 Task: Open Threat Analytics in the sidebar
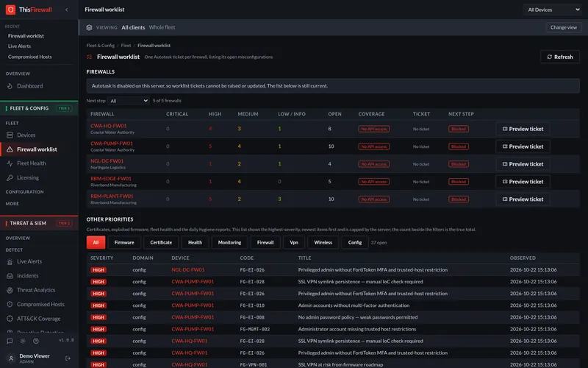pos(36,290)
